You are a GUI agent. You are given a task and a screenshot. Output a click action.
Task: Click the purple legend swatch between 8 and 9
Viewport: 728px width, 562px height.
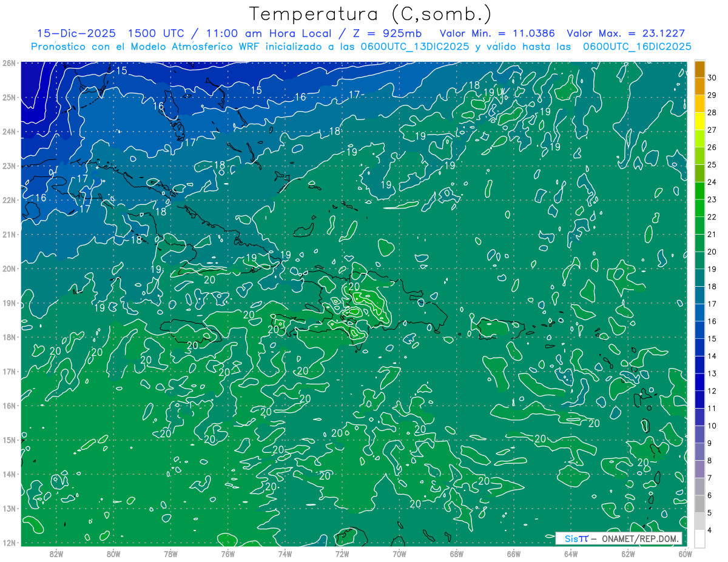coord(699,452)
